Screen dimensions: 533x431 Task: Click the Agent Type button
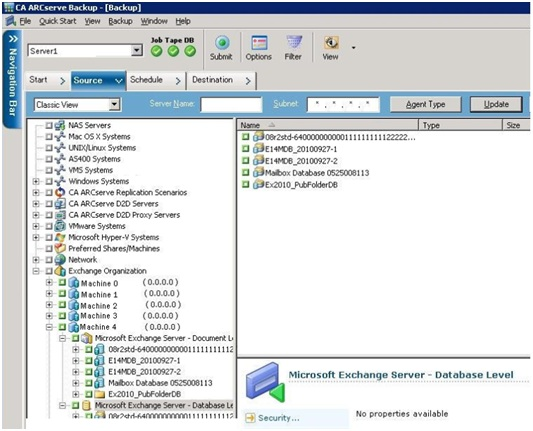click(425, 104)
